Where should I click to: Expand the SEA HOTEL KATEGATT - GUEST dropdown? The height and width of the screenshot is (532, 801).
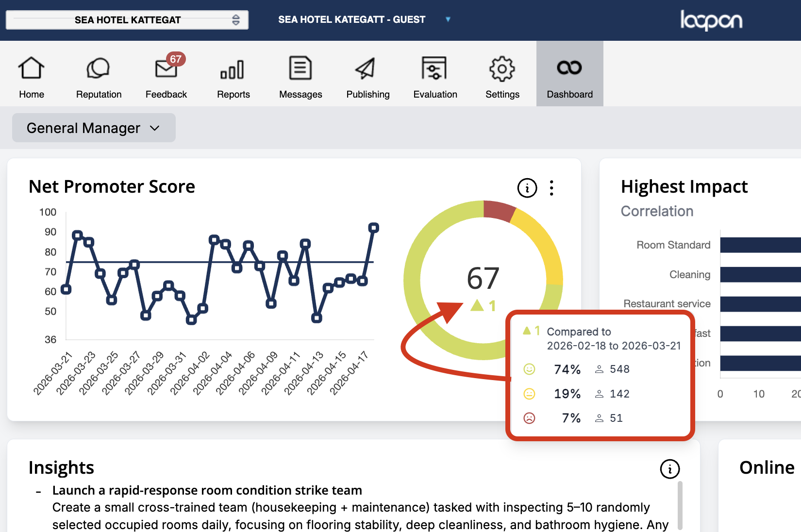(364, 19)
